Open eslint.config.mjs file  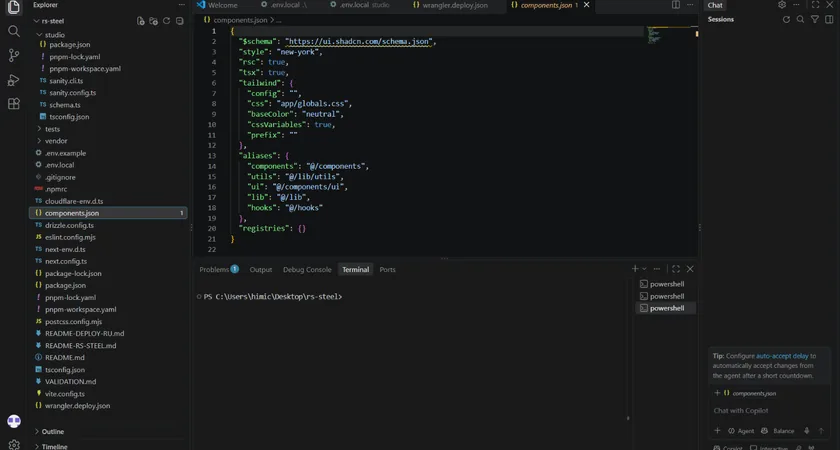(x=70, y=237)
